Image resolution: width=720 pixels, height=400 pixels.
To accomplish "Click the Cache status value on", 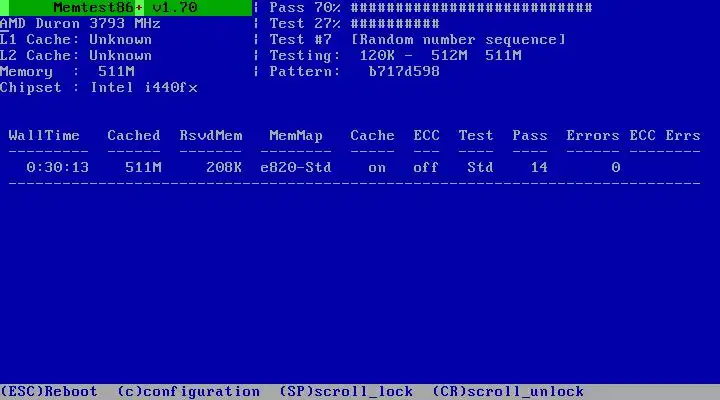I will [x=377, y=168].
